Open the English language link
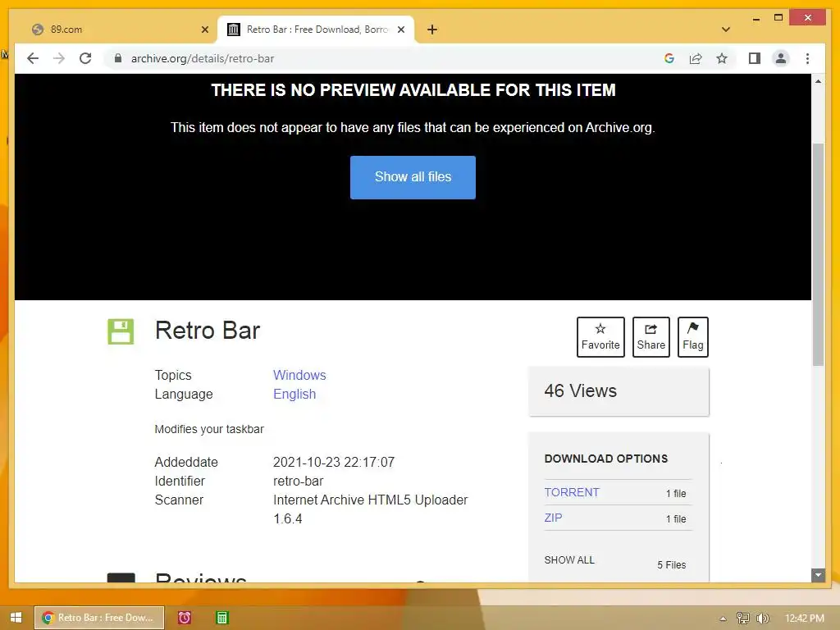Viewport: 840px width, 630px height. pyautogui.click(x=294, y=394)
